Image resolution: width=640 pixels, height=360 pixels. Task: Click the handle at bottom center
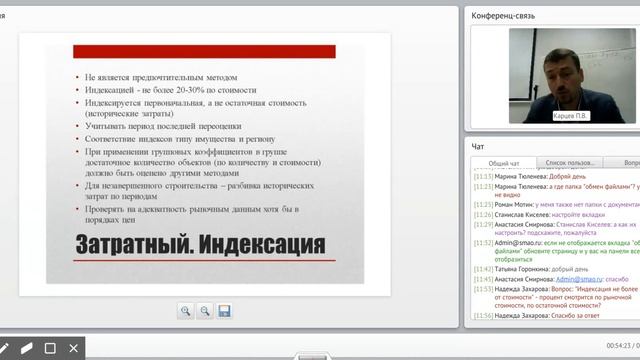click(x=312, y=357)
